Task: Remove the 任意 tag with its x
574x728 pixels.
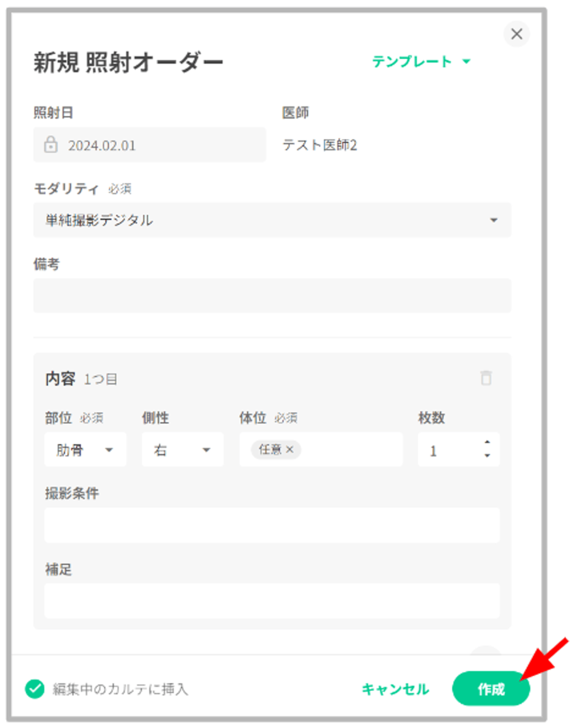Action: pos(290,449)
